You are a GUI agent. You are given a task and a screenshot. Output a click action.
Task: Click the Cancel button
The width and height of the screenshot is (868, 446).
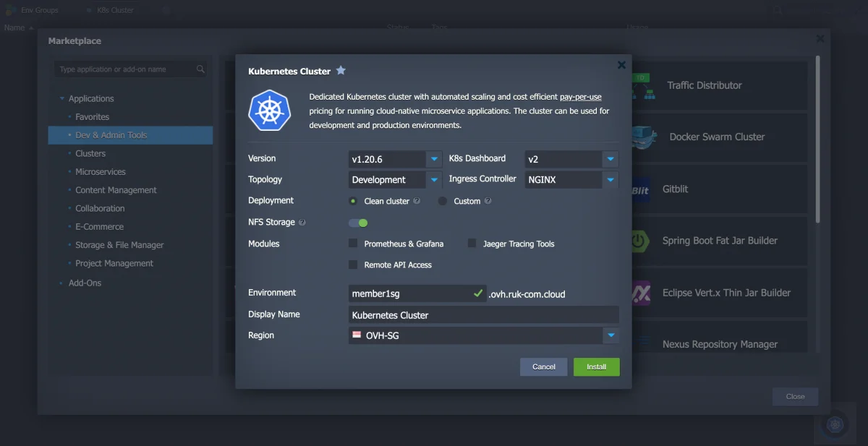(x=544, y=366)
